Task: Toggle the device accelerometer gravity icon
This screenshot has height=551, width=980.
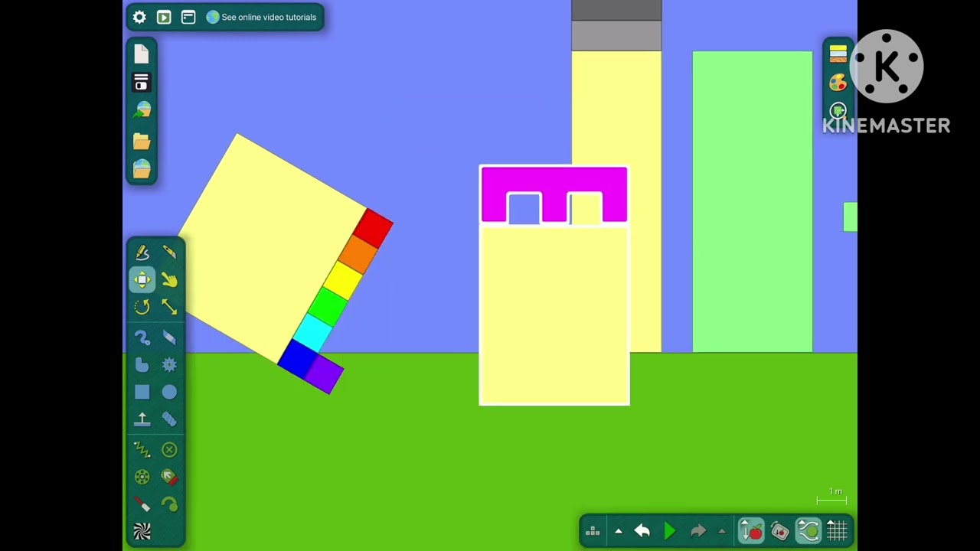Action: pos(780,530)
